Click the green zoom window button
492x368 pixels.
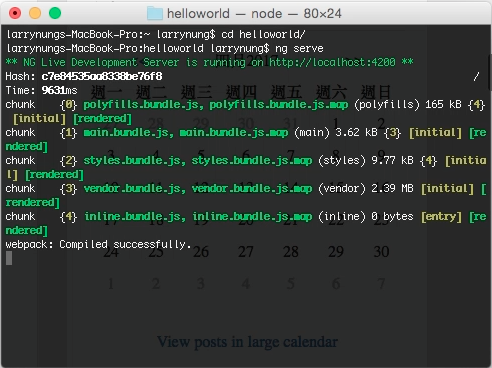tap(55, 13)
